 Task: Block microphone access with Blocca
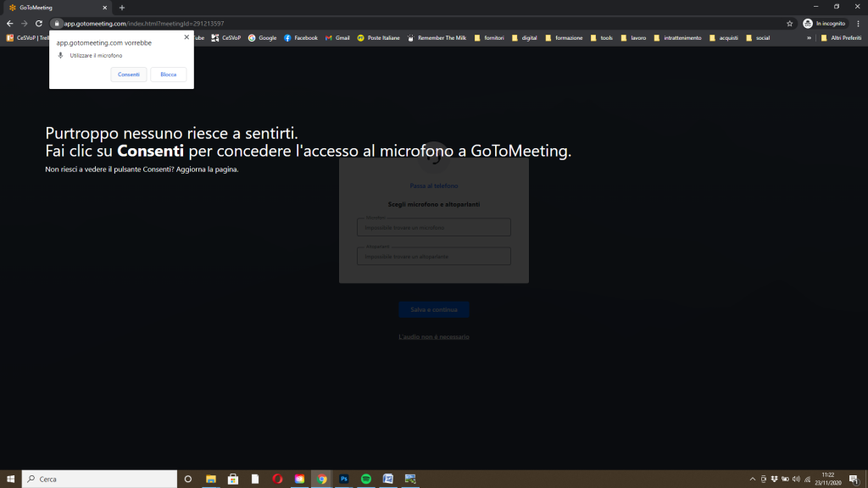169,75
